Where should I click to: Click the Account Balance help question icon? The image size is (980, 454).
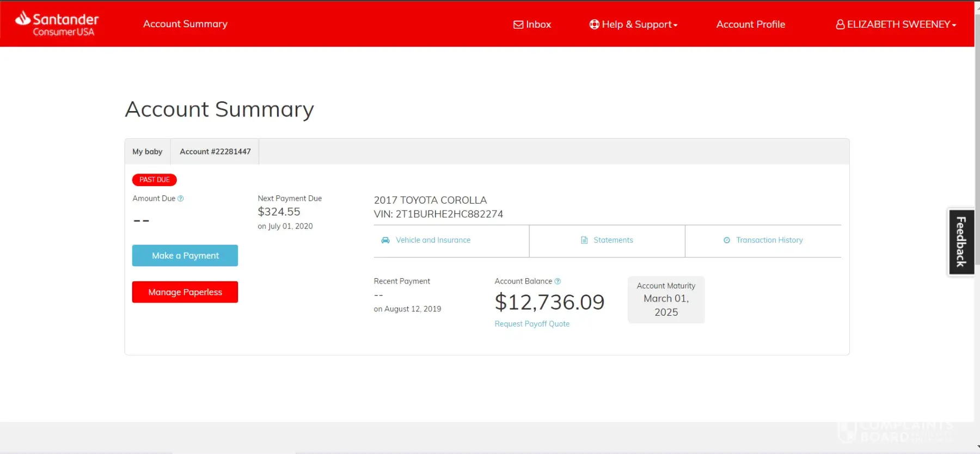[558, 281]
